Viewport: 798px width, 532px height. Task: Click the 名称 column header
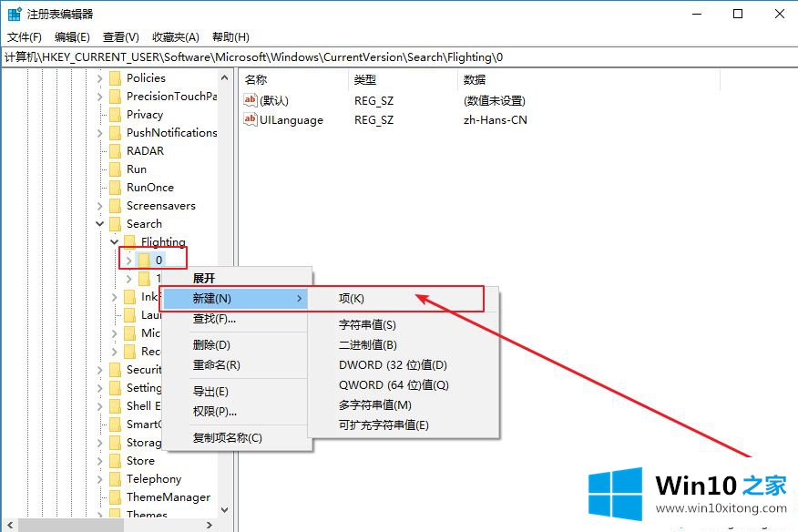256,80
